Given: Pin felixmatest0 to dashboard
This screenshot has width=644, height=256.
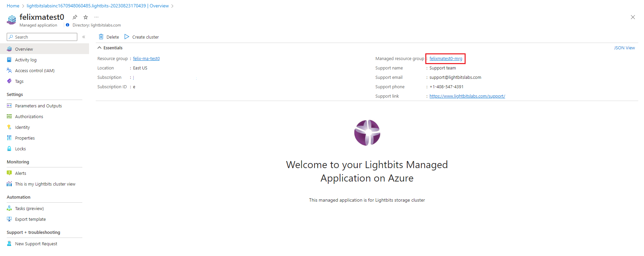Looking at the screenshot, I should [x=75, y=17].
